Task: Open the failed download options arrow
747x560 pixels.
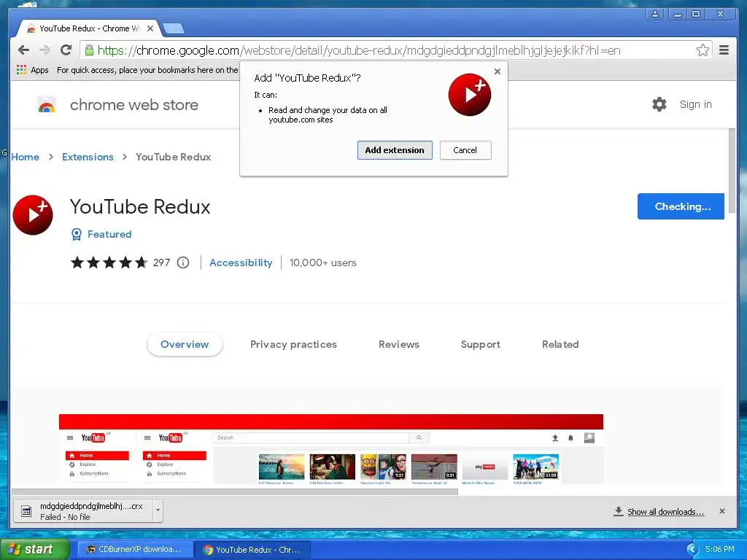Action: tap(158, 511)
